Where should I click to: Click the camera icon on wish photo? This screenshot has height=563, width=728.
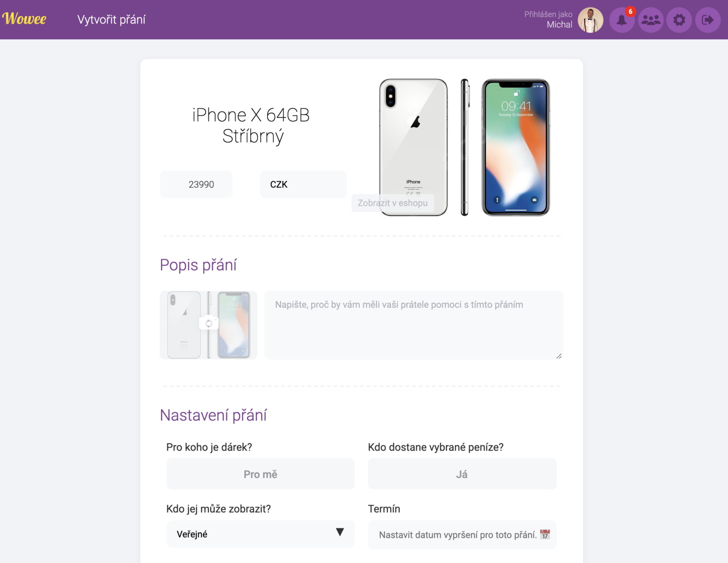tap(209, 323)
